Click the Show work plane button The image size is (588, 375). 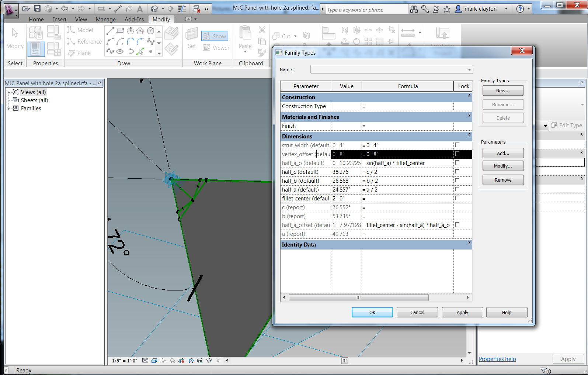pos(215,36)
